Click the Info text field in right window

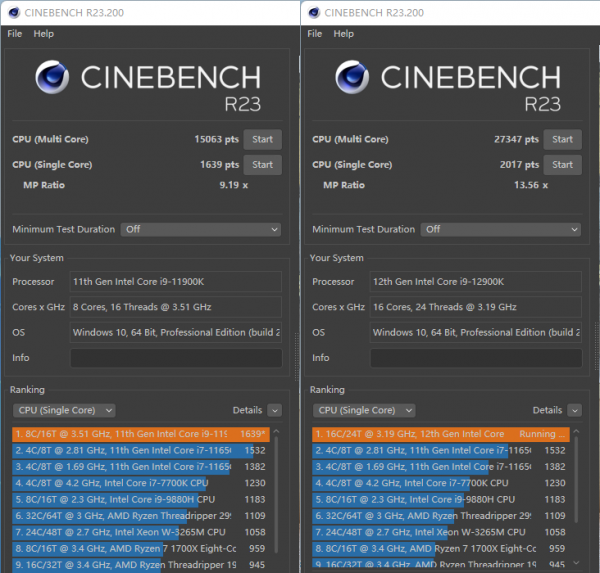tap(476, 358)
